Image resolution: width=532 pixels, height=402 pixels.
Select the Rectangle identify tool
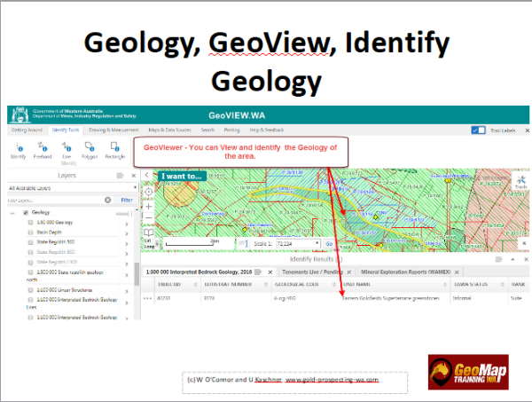click(x=115, y=151)
